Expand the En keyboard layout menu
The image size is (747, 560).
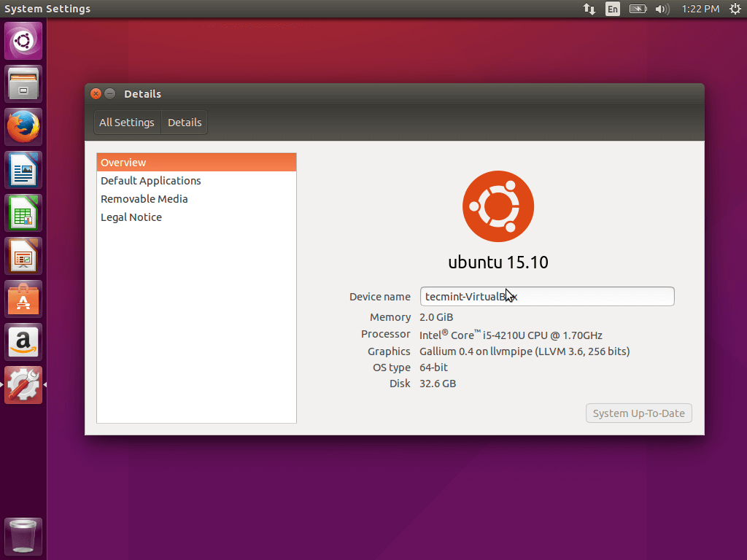613,9
